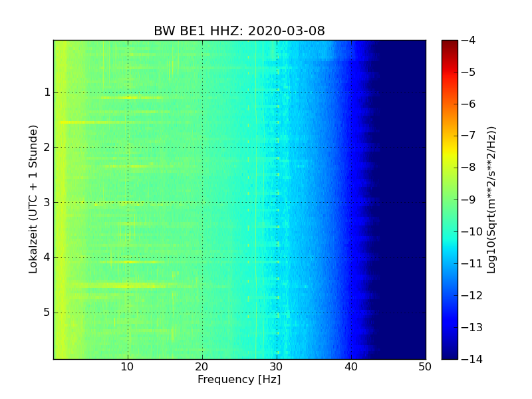Click the x-axis tick label 30

(277, 367)
